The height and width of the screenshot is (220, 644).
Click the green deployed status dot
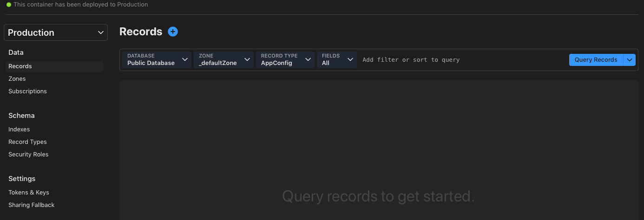pos(8,5)
